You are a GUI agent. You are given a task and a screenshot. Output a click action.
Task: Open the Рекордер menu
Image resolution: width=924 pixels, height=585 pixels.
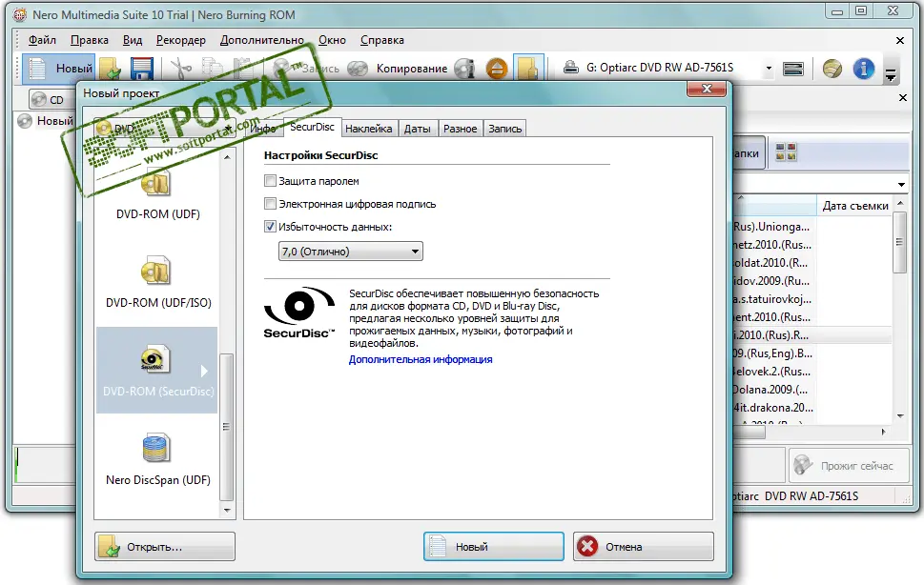click(180, 40)
